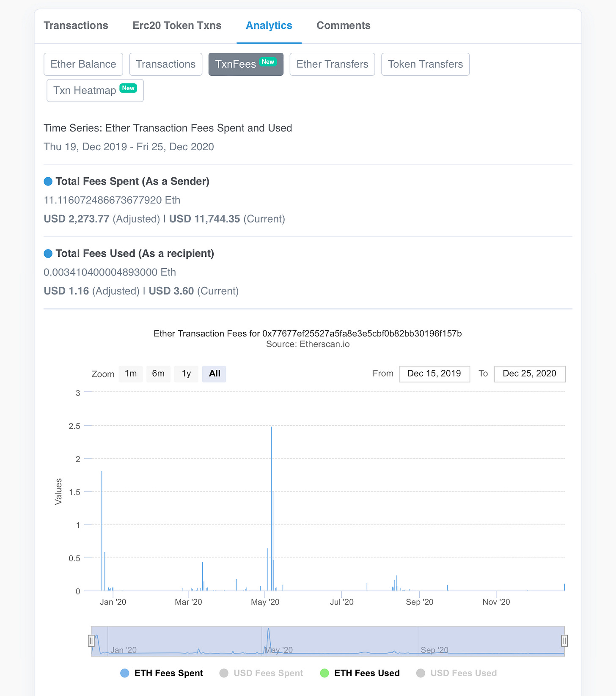Click the Source: Etherscan.io subtitle
Viewport: 616px width, 696px height.
pos(308,344)
